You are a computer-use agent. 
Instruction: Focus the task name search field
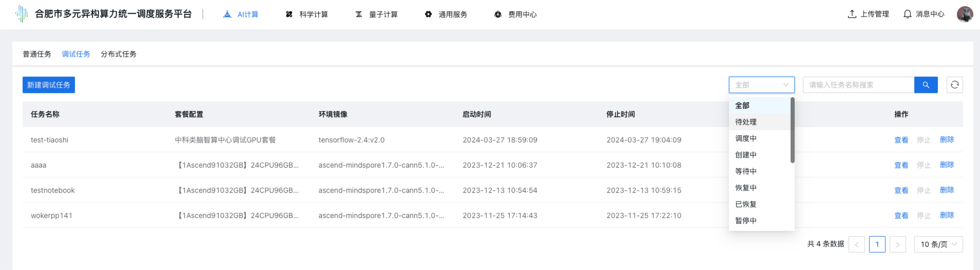pyautogui.click(x=858, y=85)
